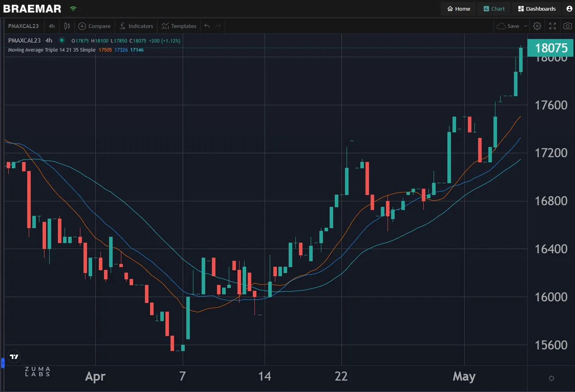Viewport: 575px width, 392px height.
Task: Open the Templates indicator dropdown
Action: click(179, 26)
